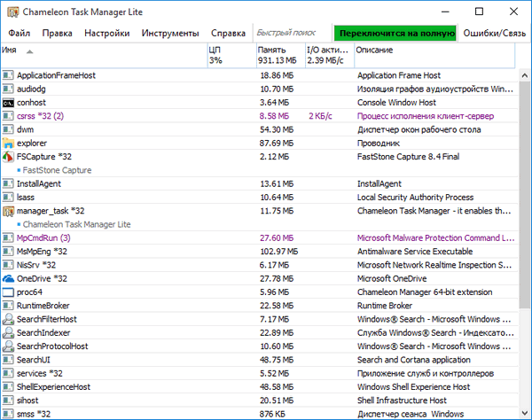Image resolution: width=532 pixels, height=420 pixels.
Task: Click the Console Window Host description
Action: (x=396, y=103)
